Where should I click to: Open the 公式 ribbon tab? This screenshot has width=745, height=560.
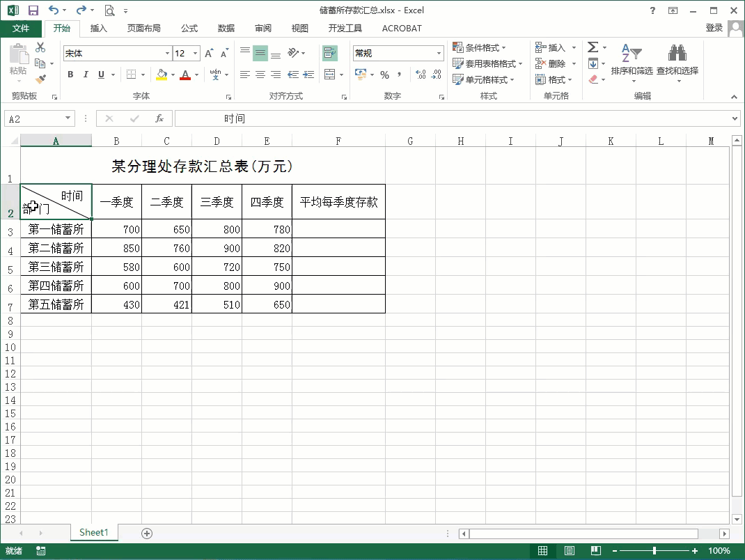(189, 29)
